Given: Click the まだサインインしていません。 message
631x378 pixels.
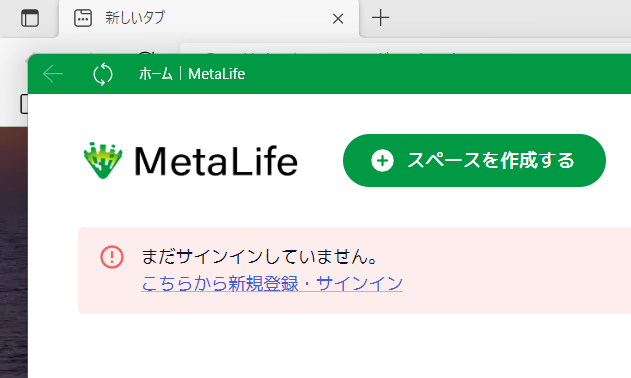Looking at the screenshot, I should tap(260, 256).
